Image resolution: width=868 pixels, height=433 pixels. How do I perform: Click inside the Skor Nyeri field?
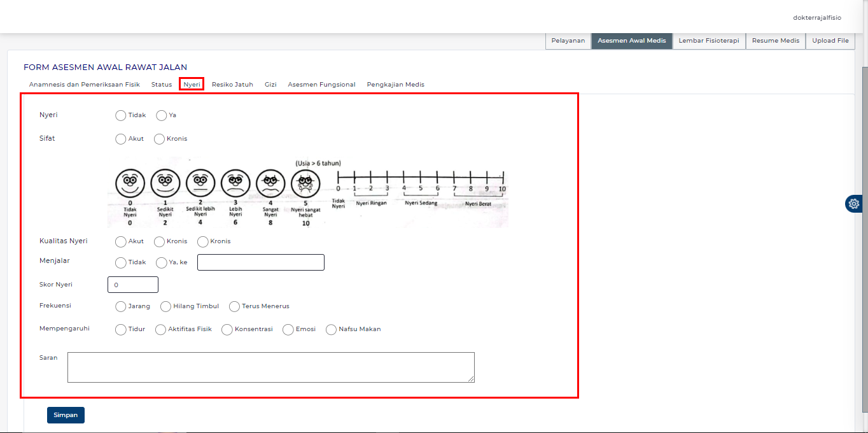pyautogui.click(x=133, y=285)
